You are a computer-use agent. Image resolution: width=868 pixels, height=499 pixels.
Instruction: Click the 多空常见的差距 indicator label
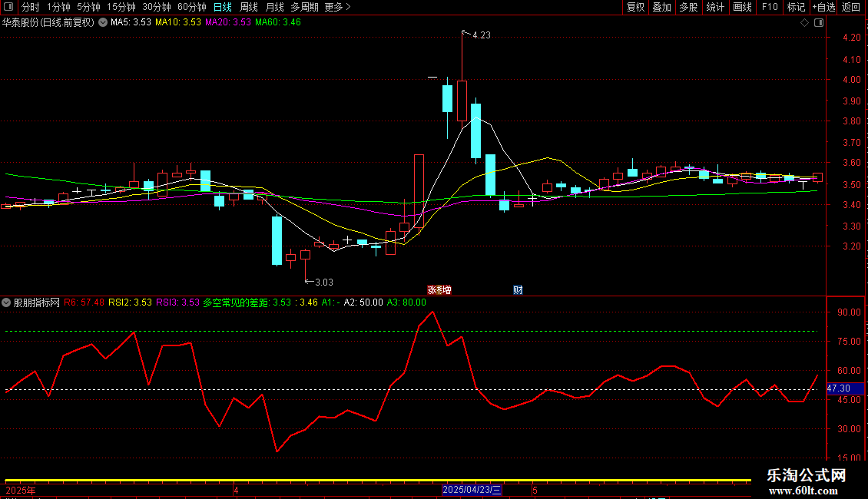point(236,302)
